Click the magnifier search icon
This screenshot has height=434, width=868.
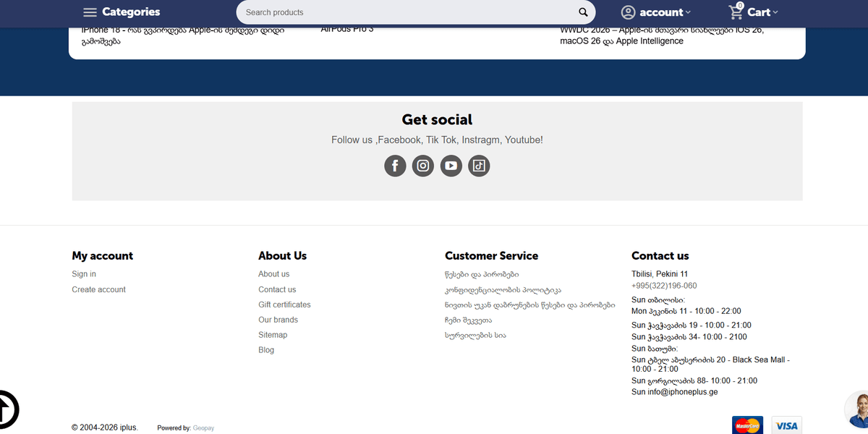coord(583,12)
